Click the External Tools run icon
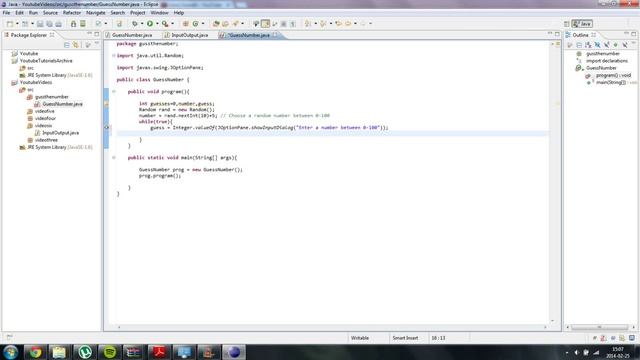This screenshot has width=640, height=360. 164,24
